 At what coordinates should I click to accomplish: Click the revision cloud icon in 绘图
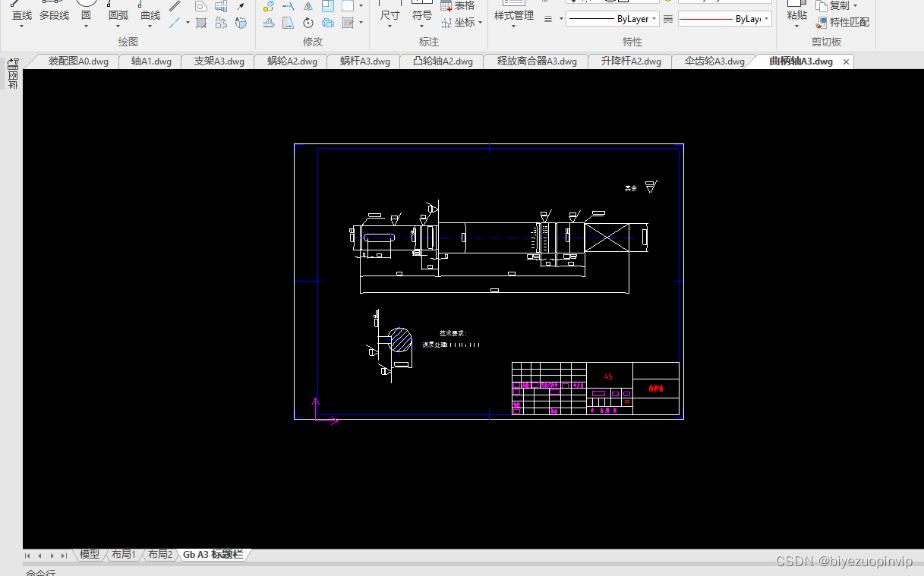pos(241,23)
